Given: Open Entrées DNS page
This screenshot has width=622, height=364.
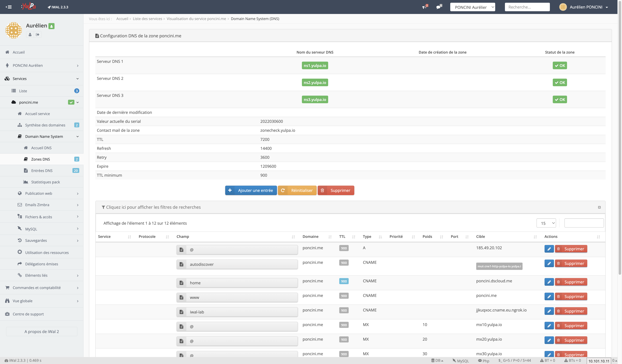Looking at the screenshot, I should point(42,170).
